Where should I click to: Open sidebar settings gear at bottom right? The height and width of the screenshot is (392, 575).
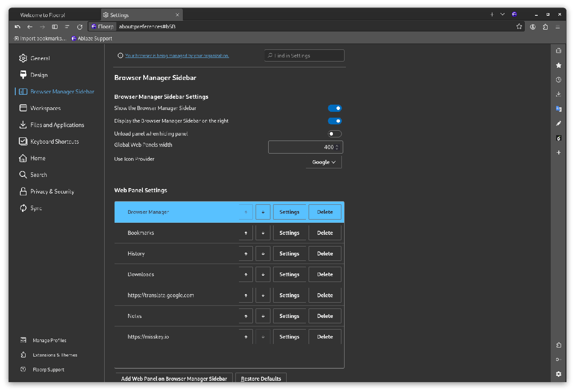(558, 374)
